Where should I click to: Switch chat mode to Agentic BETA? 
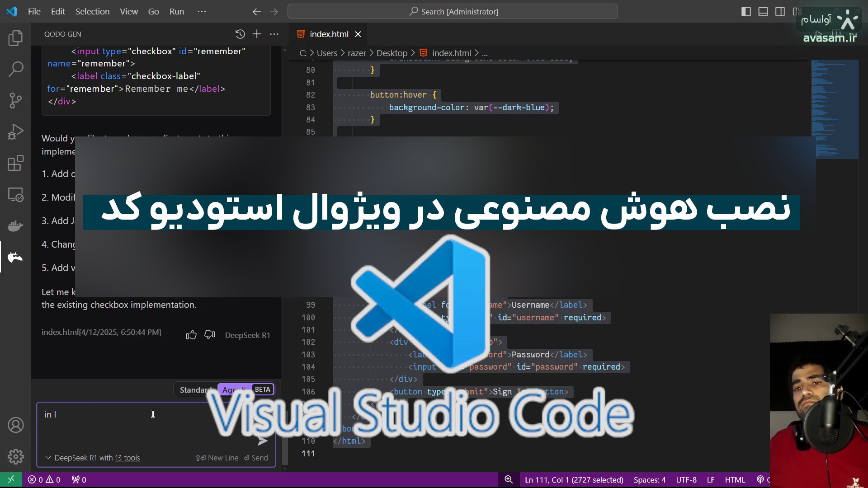(246, 389)
